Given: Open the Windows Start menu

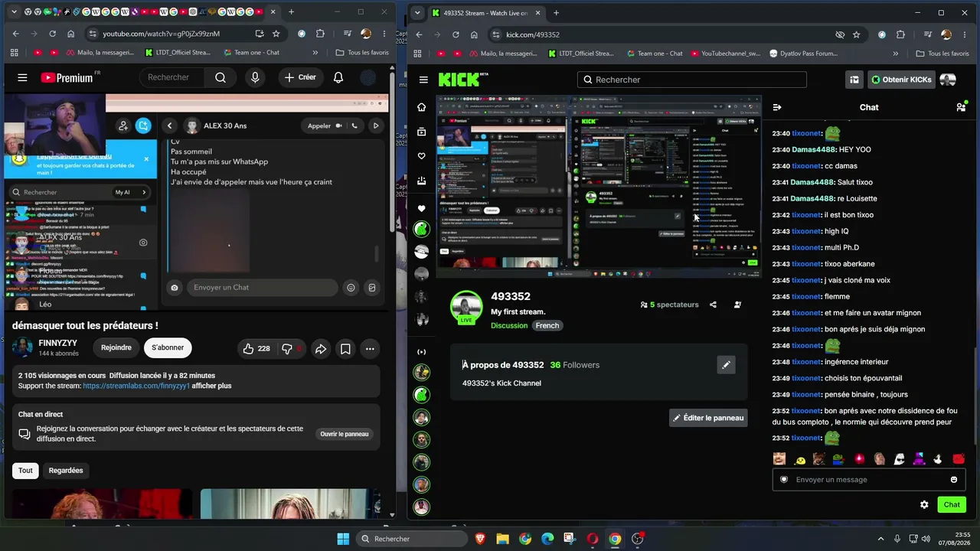Looking at the screenshot, I should tap(343, 539).
